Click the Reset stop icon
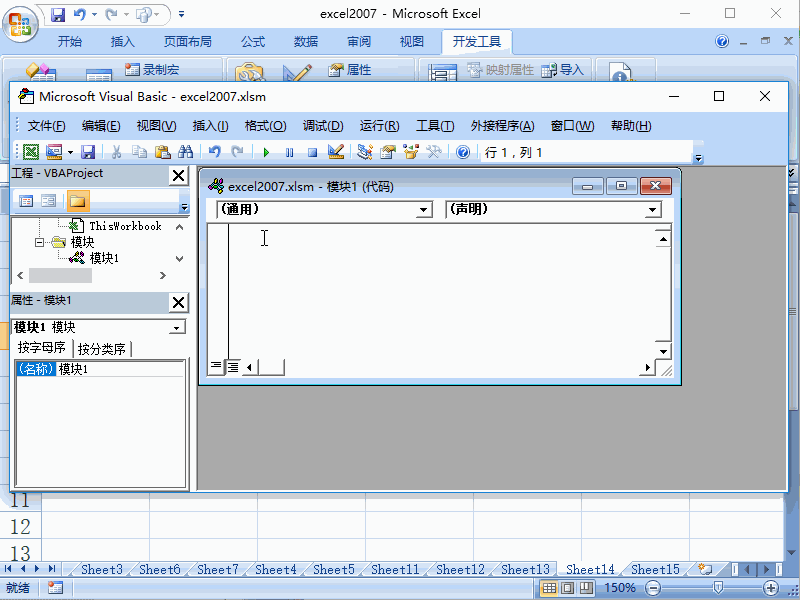The height and width of the screenshot is (600, 800). [x=312, y=152]
